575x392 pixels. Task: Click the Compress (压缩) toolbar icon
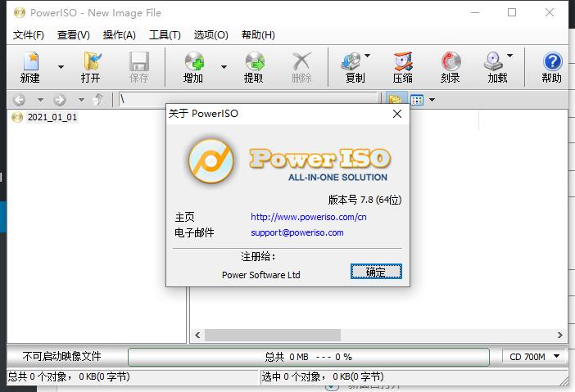pos(402,62)
